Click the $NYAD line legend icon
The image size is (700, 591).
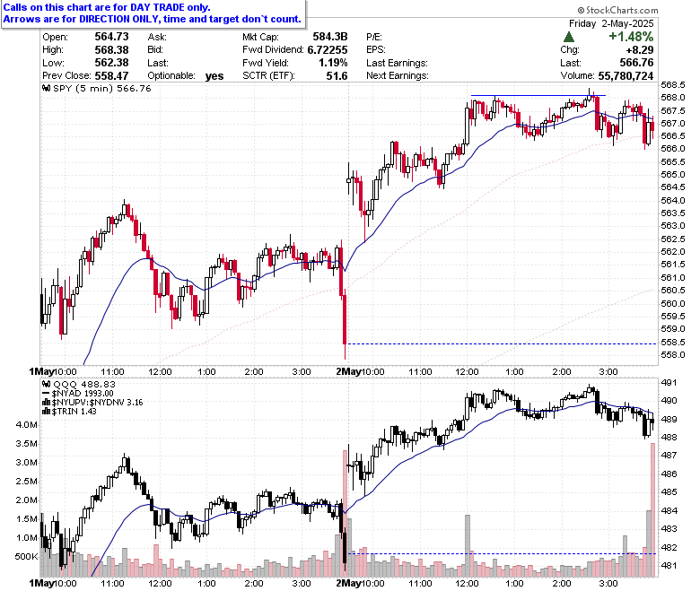tap(47, 394)
